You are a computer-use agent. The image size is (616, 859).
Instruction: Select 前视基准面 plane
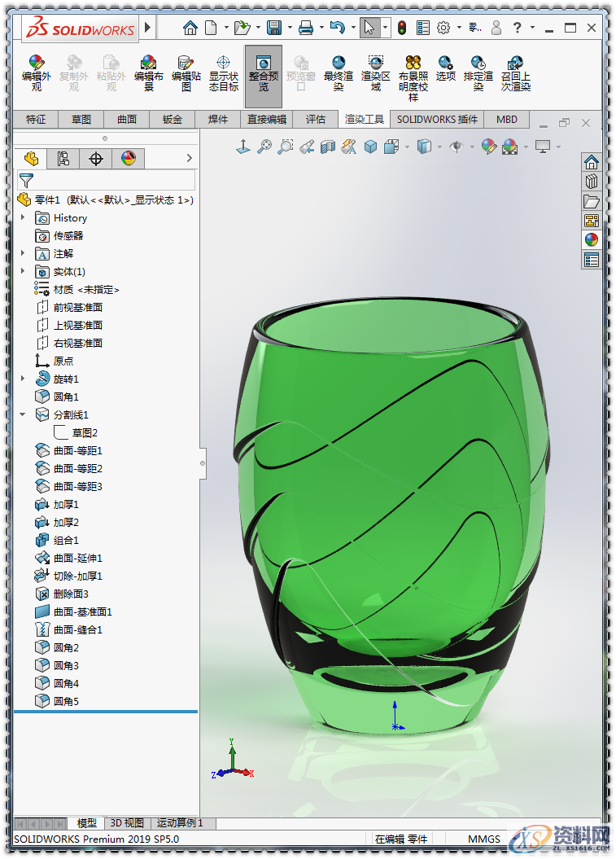point(69,307)
